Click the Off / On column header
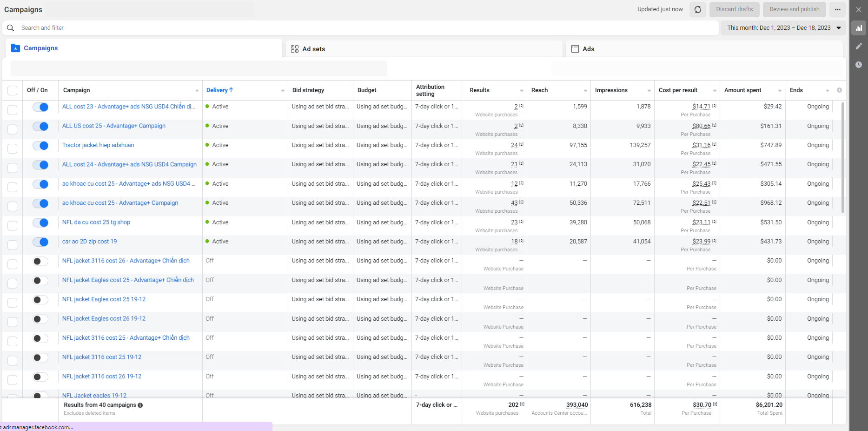 [x=37, y=90]
